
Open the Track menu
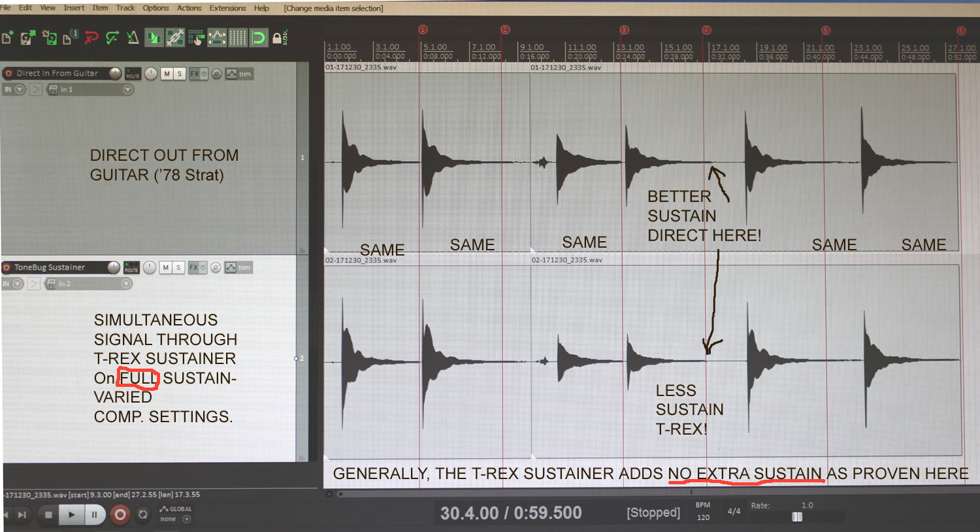125,8
